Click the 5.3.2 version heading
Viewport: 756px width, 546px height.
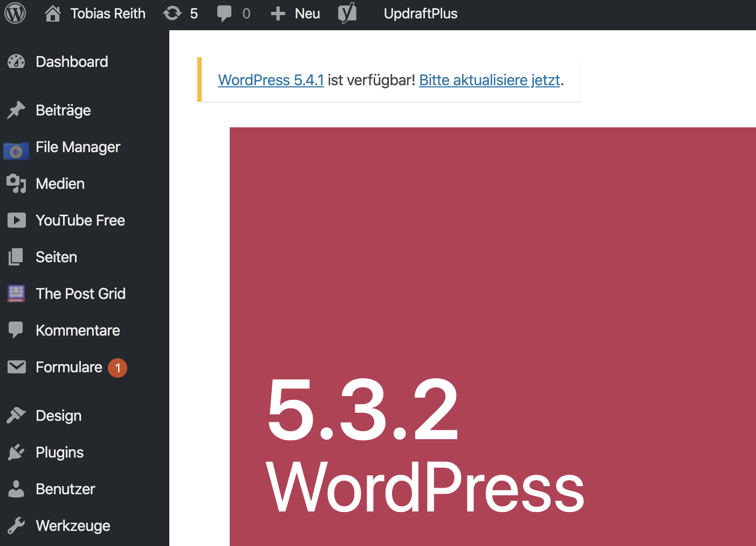point(362,409)
